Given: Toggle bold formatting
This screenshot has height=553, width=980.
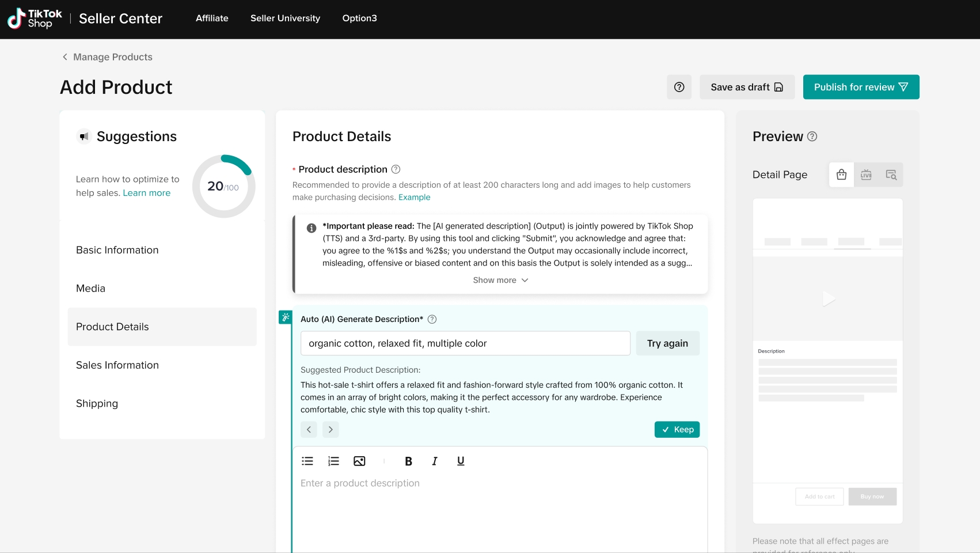Looking at the screenshot, I should pyautogui.click(x=408, y=461).
